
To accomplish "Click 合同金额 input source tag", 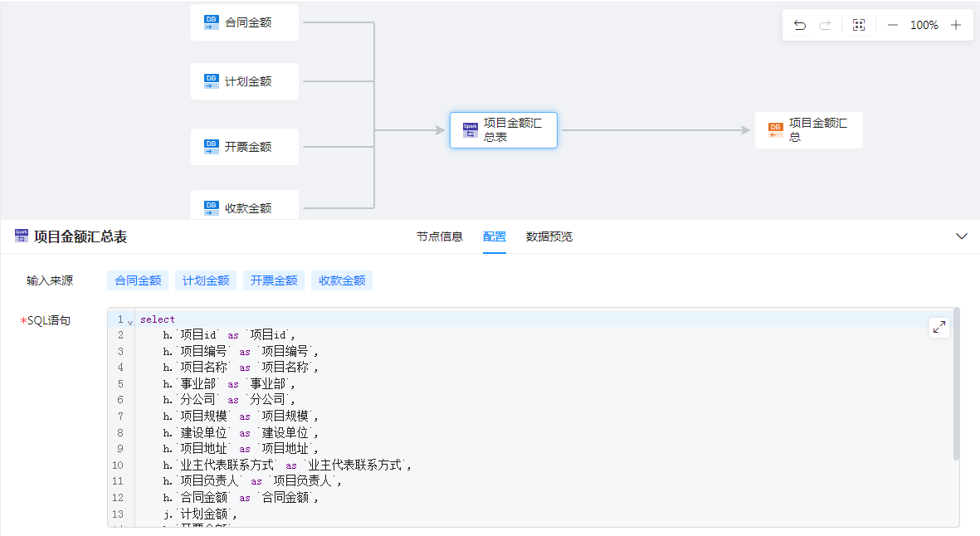I will coord(138,280).
